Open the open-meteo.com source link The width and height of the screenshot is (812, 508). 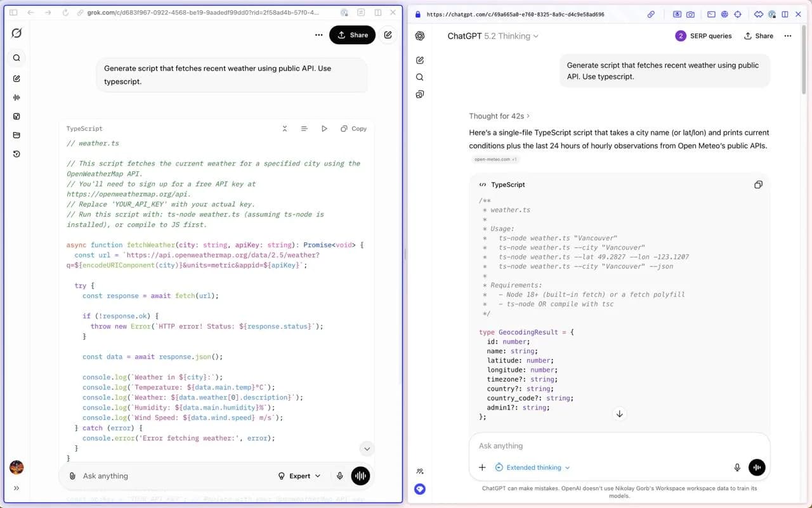coord(495,159)
